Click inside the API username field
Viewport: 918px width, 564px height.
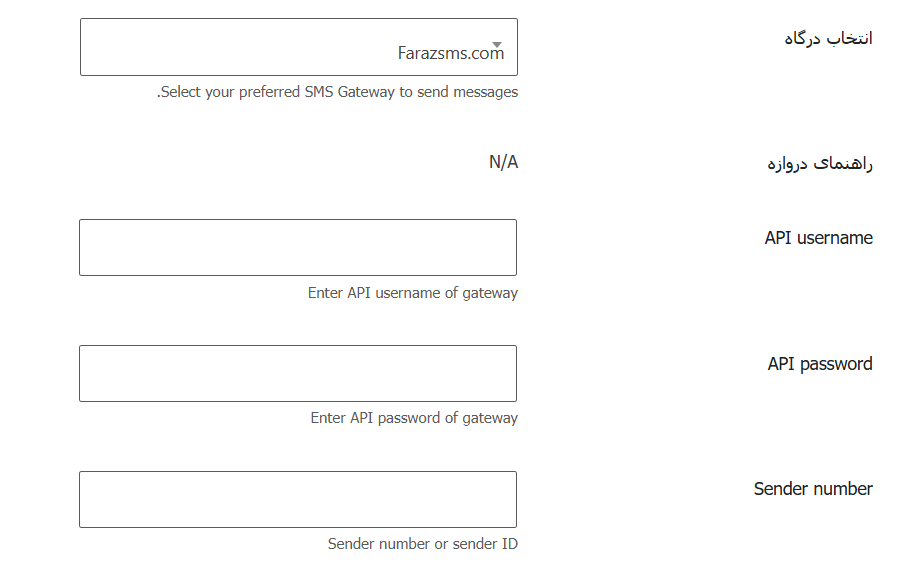click(298, 248)
